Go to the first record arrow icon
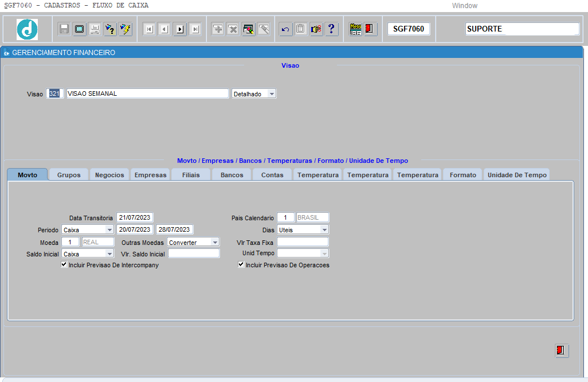 coord(149,29)
